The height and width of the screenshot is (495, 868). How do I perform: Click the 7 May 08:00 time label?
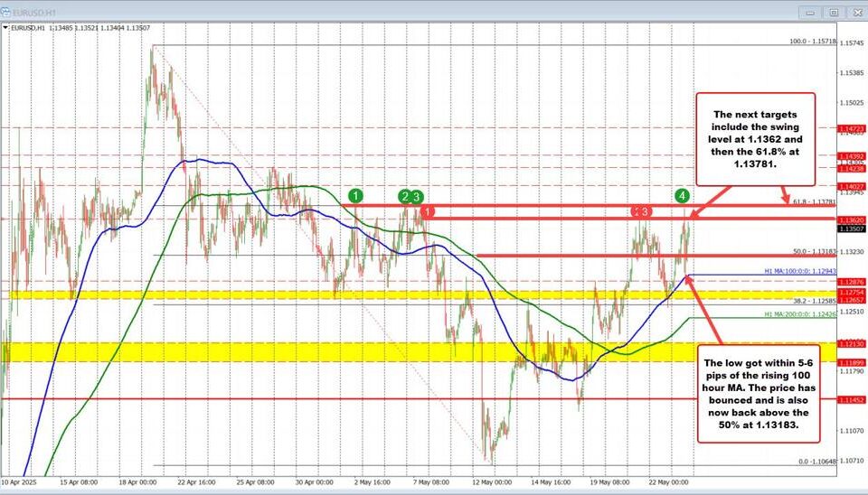431,482
